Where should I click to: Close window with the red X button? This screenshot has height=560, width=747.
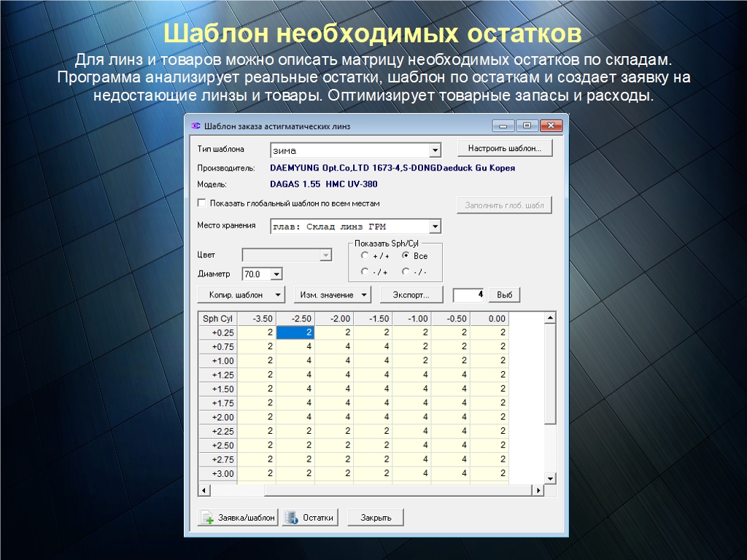point(551,125)
